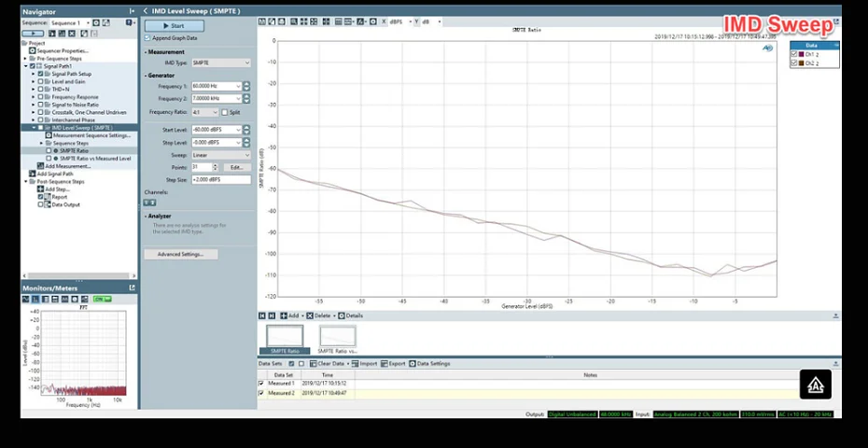
Task: Click the Delete result icon below graph
Action: click(310, 315)
